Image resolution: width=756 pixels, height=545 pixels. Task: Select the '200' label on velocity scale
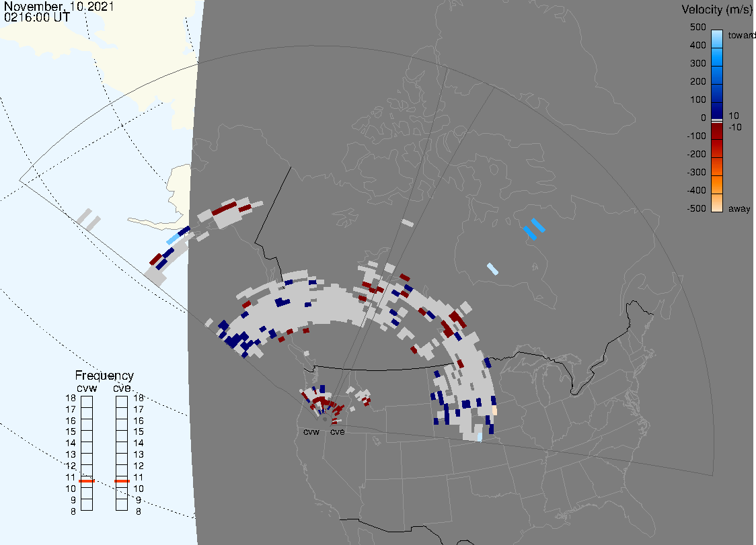pyautogui.click(x=697, y=81)
